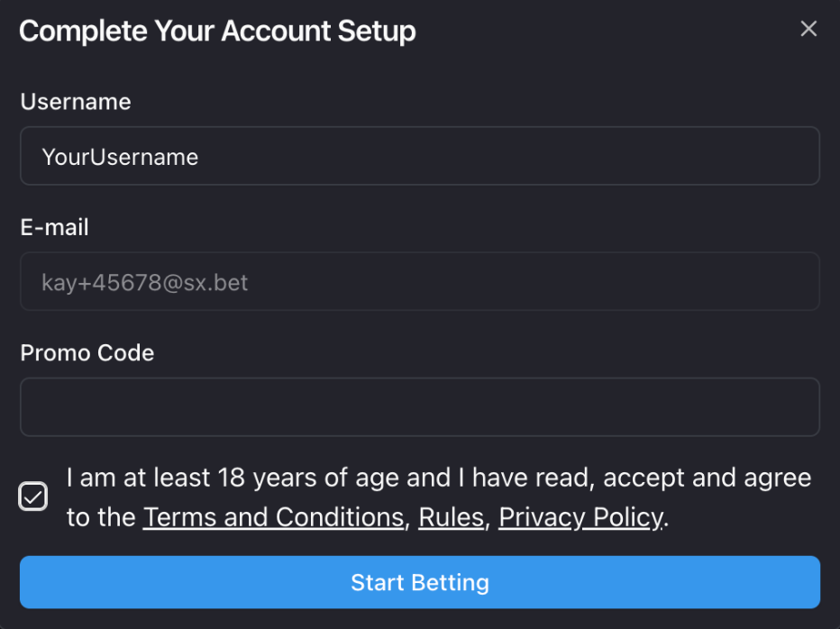Screen dimensions: 840x629
Task: Click the Start Betting button
Action: (x=419, y=582)
